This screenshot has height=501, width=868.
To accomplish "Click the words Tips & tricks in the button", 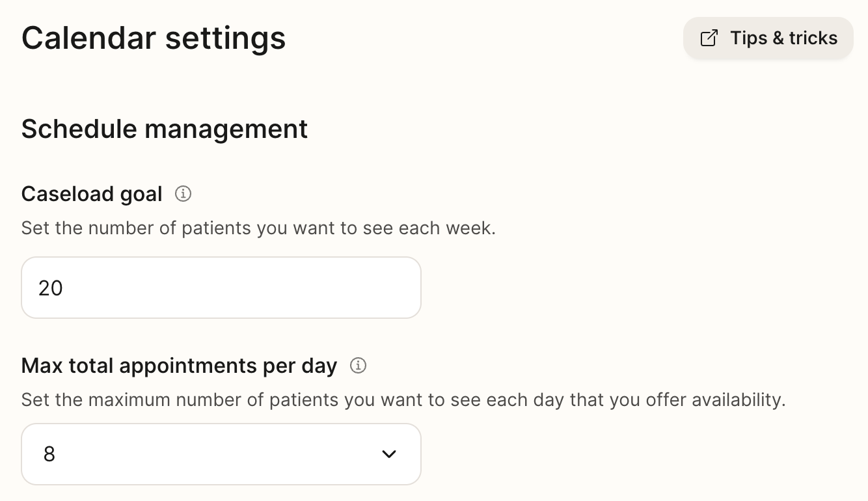I will pos(783,38).
